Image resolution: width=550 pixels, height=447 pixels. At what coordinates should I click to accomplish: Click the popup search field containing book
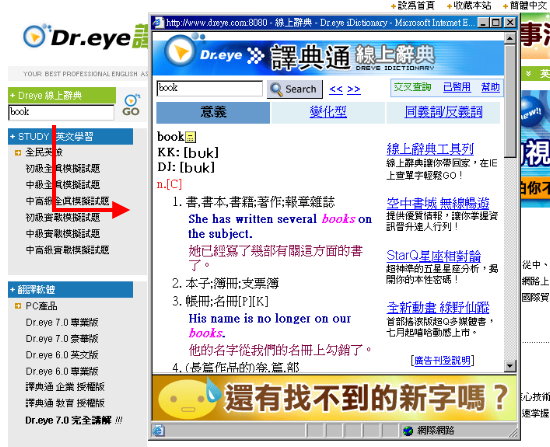click(x=209, y=88)
